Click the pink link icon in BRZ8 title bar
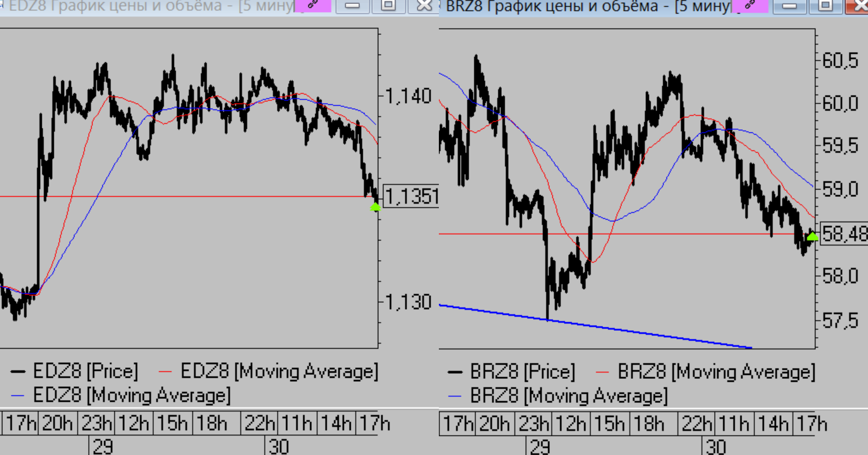This screenshot has height=455, width=868. tap(750, 5)
